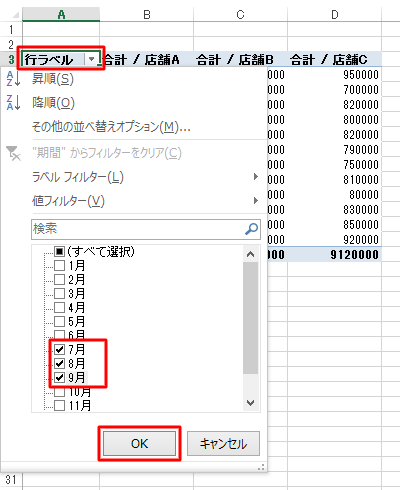Click the 合計 / 店舗B header cell
The height and width of the screenshot is (490, 400).
click(x=240, y=60)
